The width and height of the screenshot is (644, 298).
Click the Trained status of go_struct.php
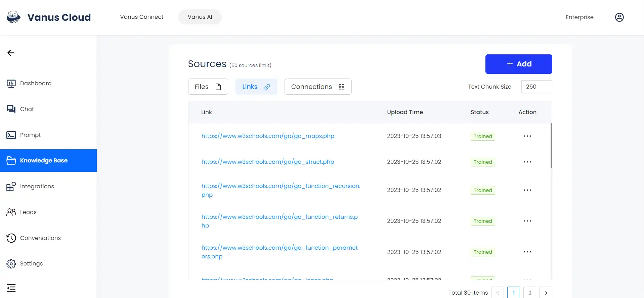pos(483,162)
